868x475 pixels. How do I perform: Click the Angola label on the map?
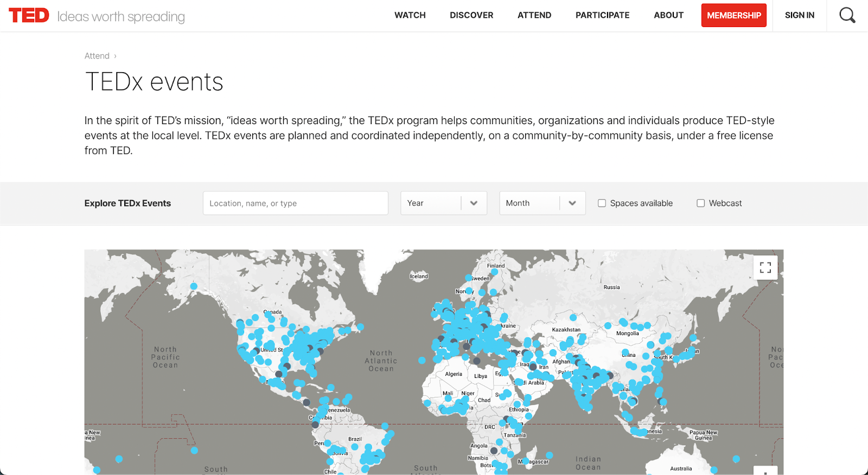coord(478,446)
